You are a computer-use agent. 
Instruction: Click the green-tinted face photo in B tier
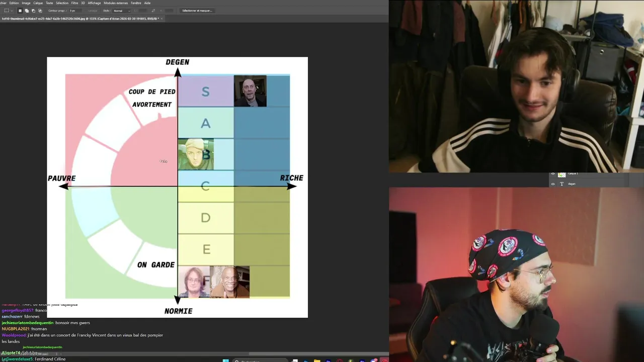click(x=196, y=154)
